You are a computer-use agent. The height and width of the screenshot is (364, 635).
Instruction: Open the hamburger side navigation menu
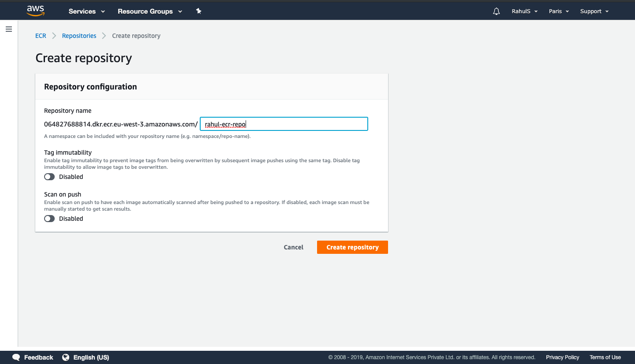(x=9, y=29)
